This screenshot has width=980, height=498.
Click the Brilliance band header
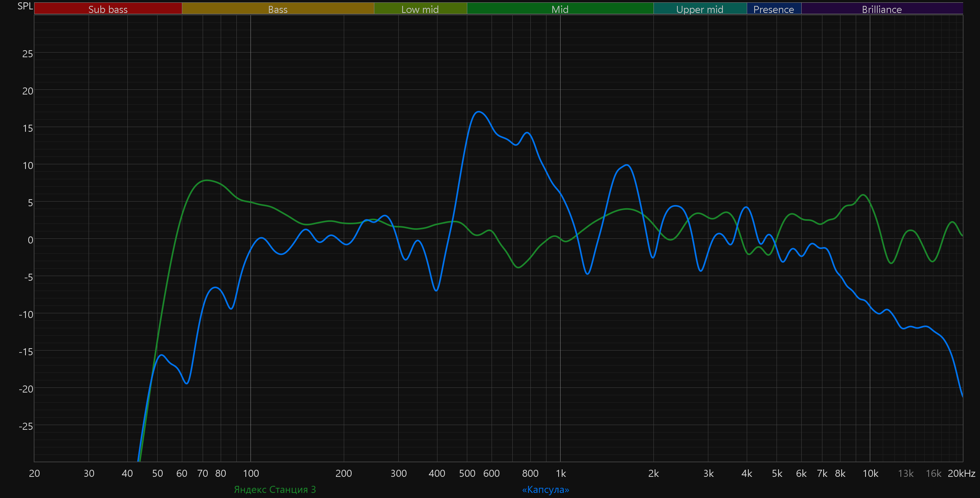(x=882, y=9)
